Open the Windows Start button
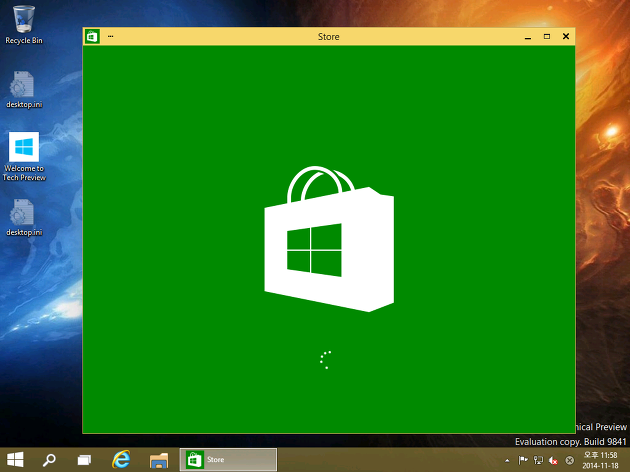The image size is (630, 472). coord(15,460)
